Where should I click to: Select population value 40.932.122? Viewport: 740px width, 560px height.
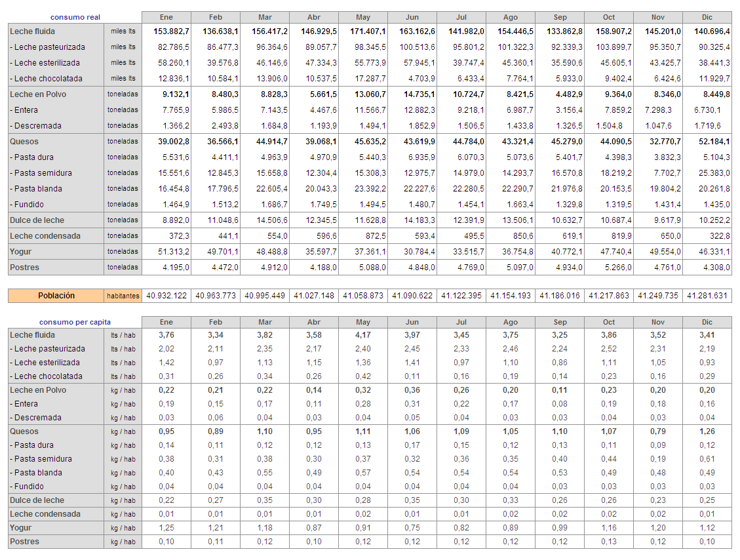166,296
